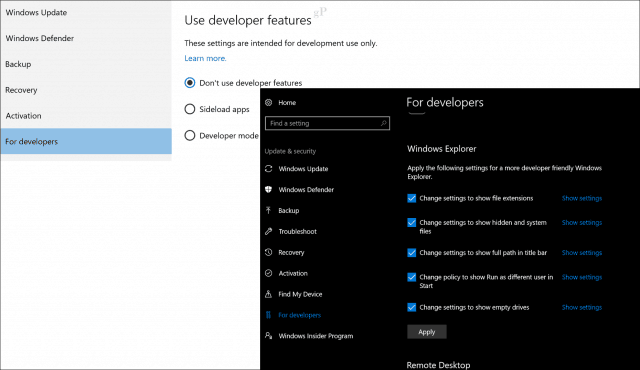Viewport: 640px width, 370px height.
Task: Open Recovery in the light sidebar
Action: (86, 90)
